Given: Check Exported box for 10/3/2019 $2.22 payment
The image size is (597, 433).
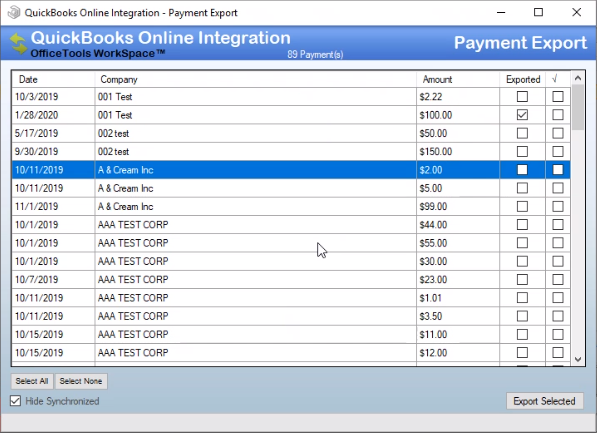Looking at the screenshot, I should coord(522,96).
